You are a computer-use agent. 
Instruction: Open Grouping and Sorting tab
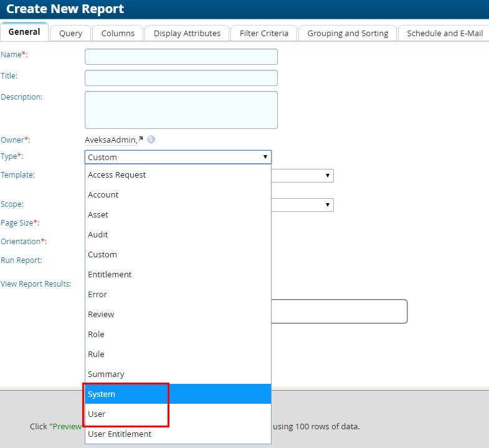pos(348,33)
